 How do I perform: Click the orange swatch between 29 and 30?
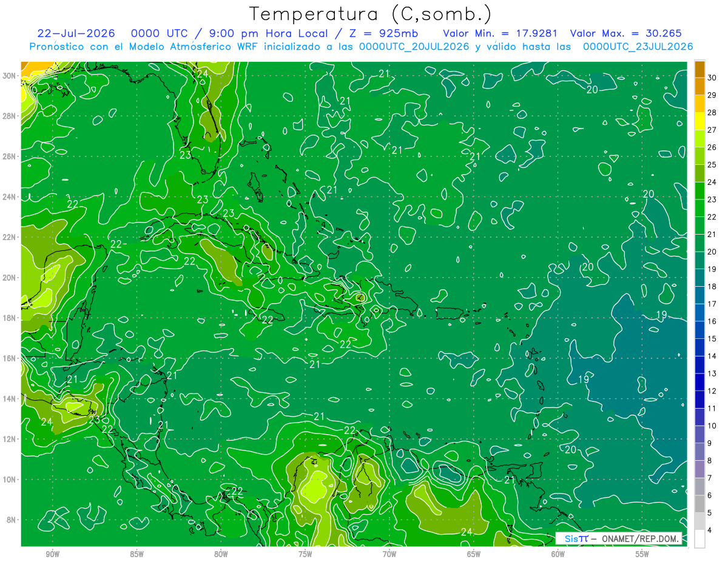[x=699, y=86]
